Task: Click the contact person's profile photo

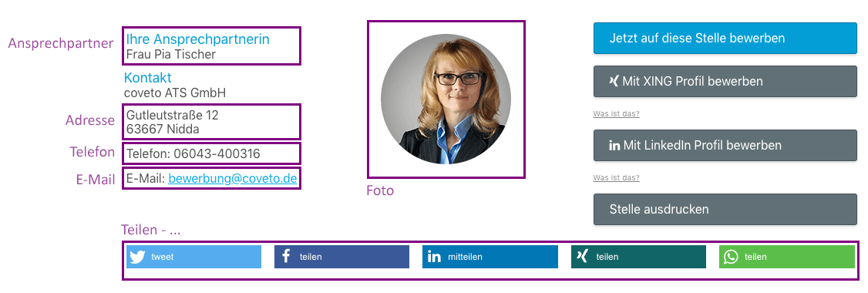Action: pyautogui.click(x=446, y=99)
